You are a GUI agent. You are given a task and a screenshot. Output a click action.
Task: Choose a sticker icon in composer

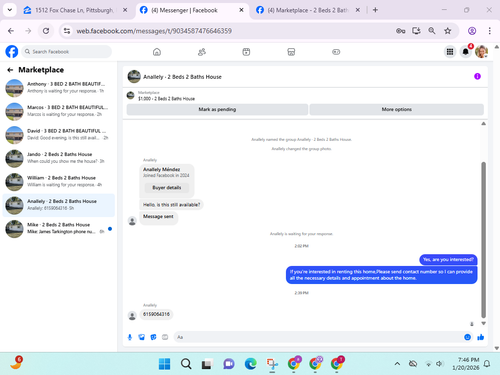tap(153, 337)
